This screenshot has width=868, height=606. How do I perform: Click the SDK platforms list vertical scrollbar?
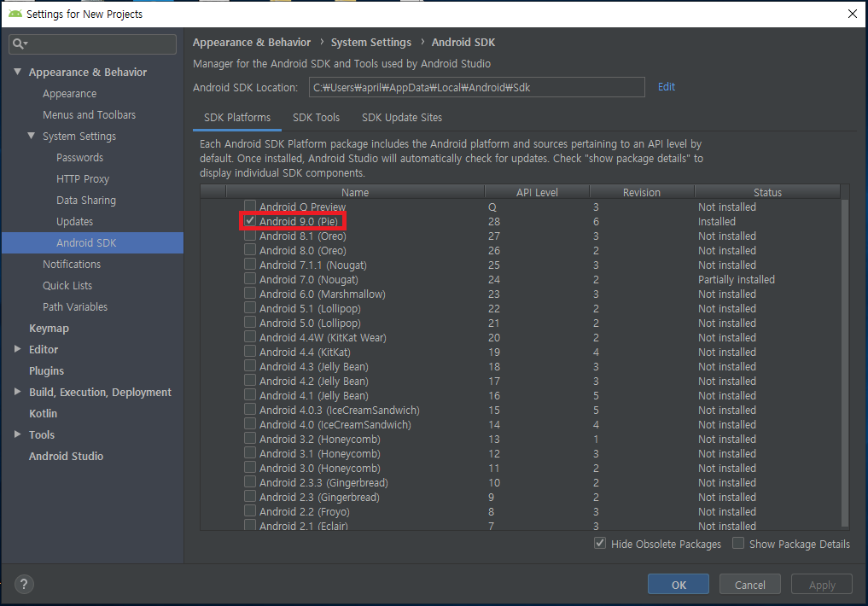pyautogui.click(x=845, y=363)
